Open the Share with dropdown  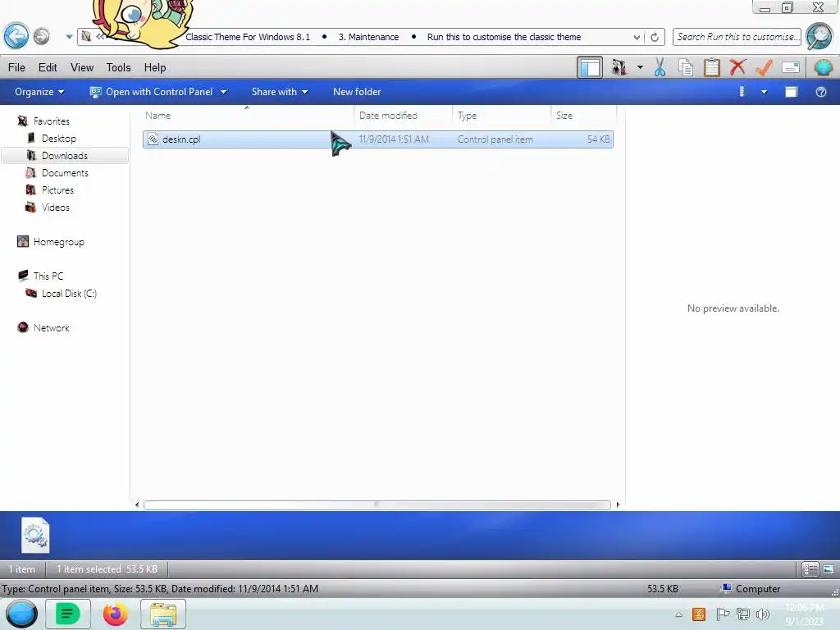click(x=280, y=92)
